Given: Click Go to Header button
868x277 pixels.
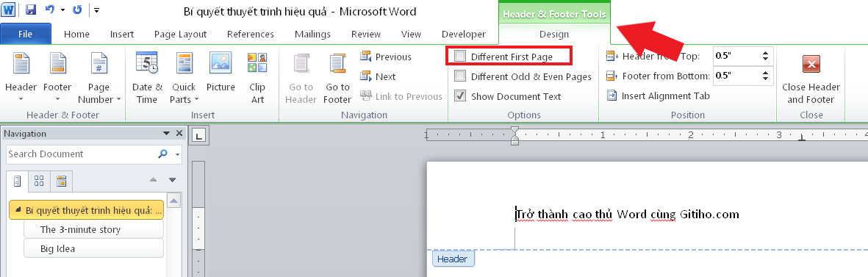Looking at the screenshot, I should click(301, 78).
